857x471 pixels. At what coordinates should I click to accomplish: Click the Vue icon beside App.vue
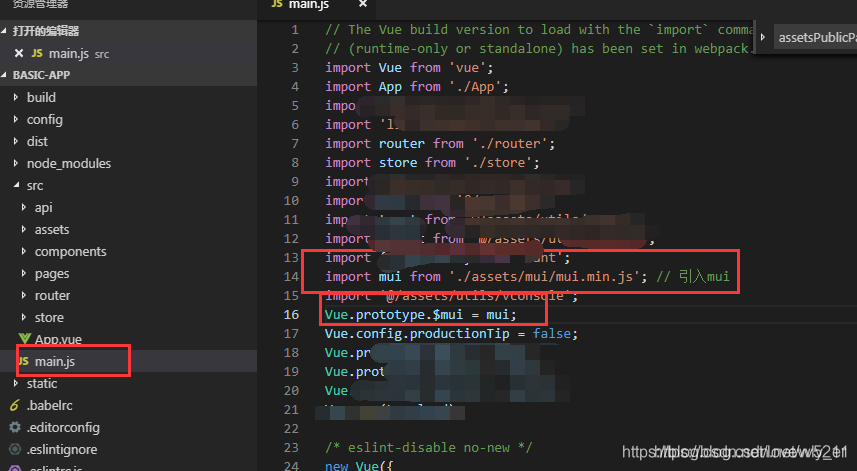(x=24, y=339)
